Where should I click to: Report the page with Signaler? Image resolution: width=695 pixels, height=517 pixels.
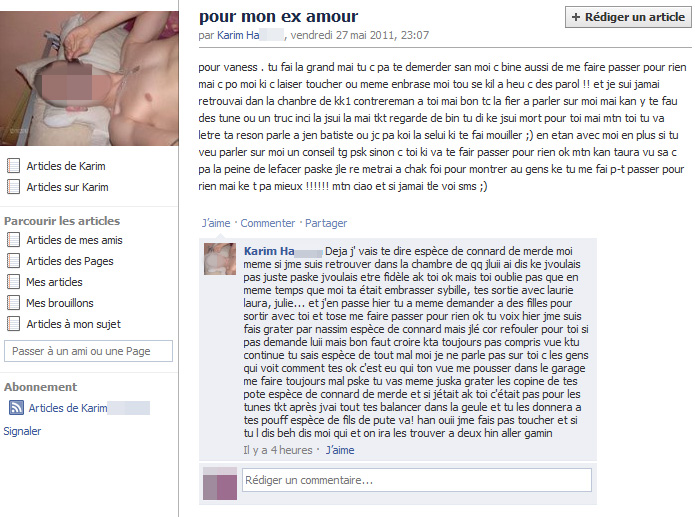(x=22, y=431)
